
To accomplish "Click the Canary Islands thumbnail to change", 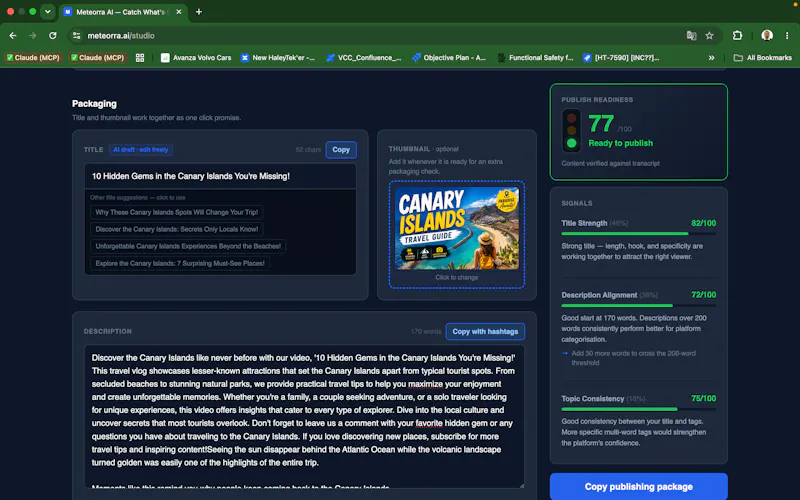I will click(457, 228).
